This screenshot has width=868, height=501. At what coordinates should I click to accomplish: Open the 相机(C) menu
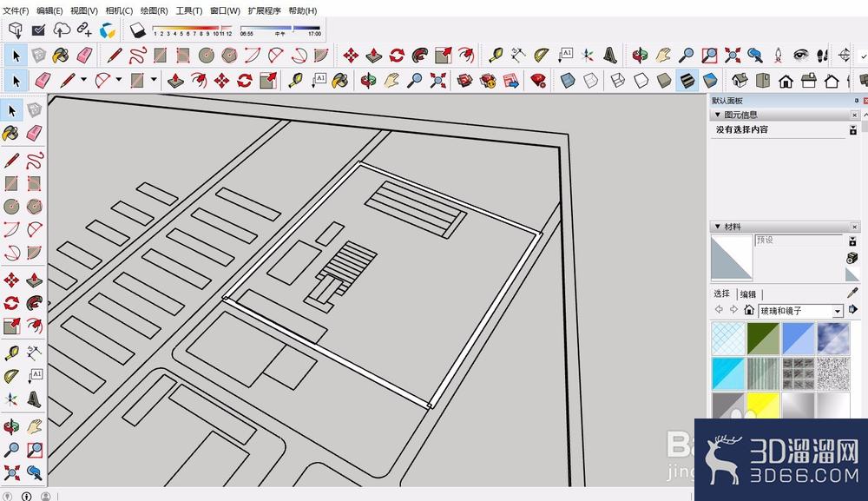point(119,10)
